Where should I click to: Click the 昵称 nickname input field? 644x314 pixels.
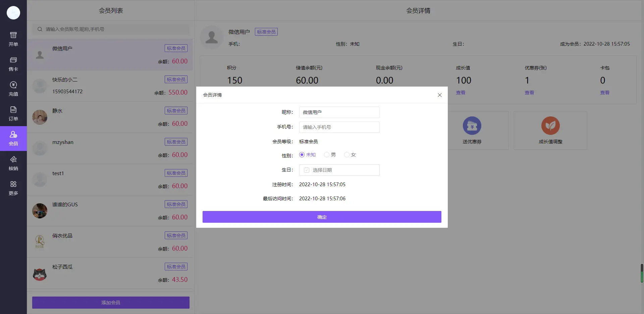tap(339, 112)
